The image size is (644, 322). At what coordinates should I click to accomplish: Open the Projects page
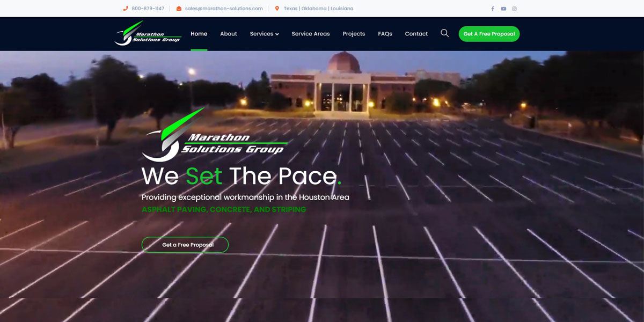pyautogui.click(x=354, y=34)
